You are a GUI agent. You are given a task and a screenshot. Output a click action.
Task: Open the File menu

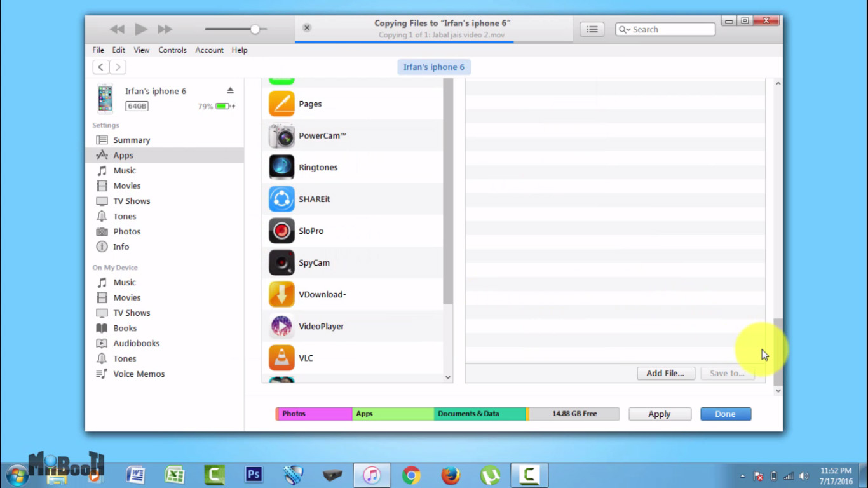(x=98, y=50)
